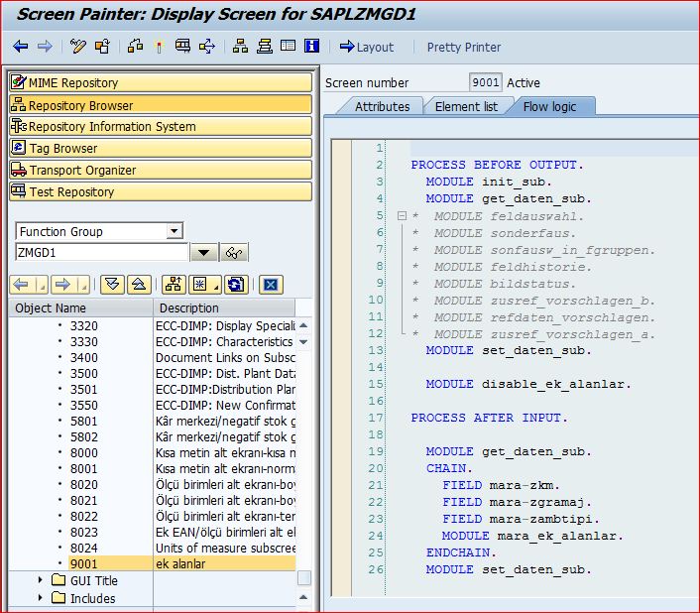Click the ZMGD1 object name field

click(101, 253)
